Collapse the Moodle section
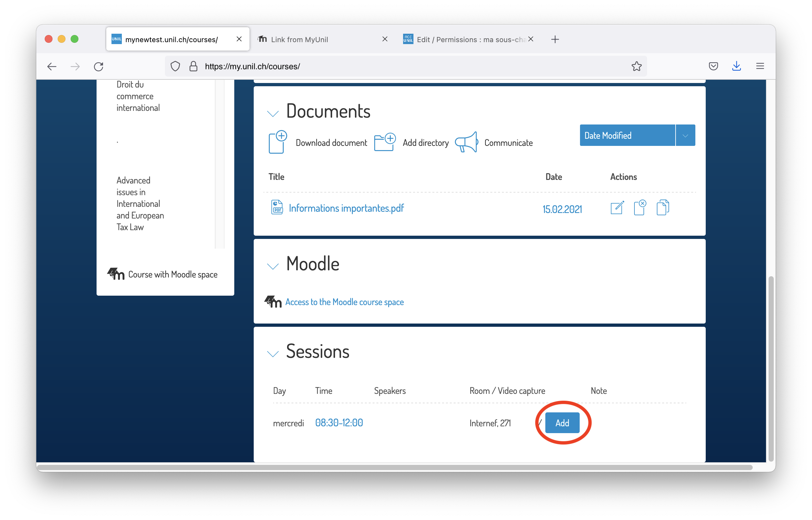The image size is (812, 520). [x=273, y=266]
